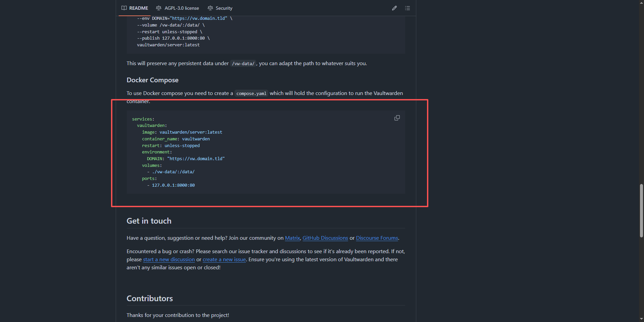Select the Security tab
Viewport: 644px width, 322px height.
tap(220, 8)
